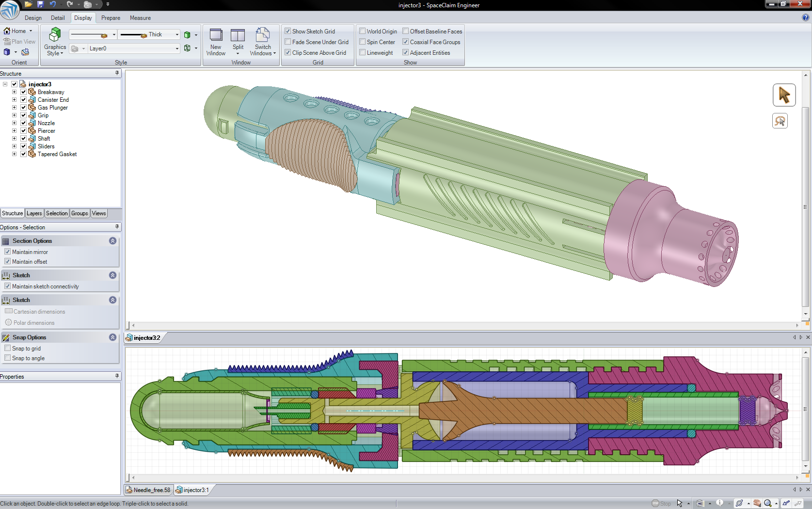
Task: Click the Split window icon
Action: click(238, 36)
